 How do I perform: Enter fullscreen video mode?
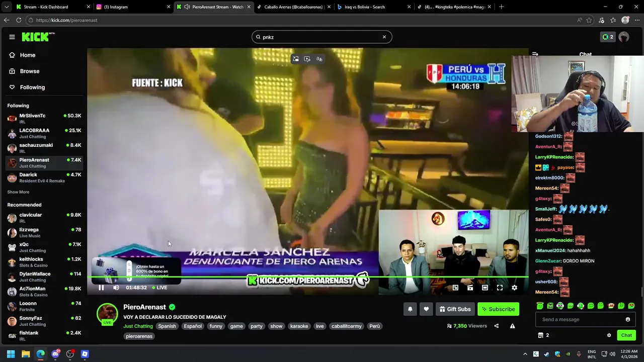click(x=500, y=288)
